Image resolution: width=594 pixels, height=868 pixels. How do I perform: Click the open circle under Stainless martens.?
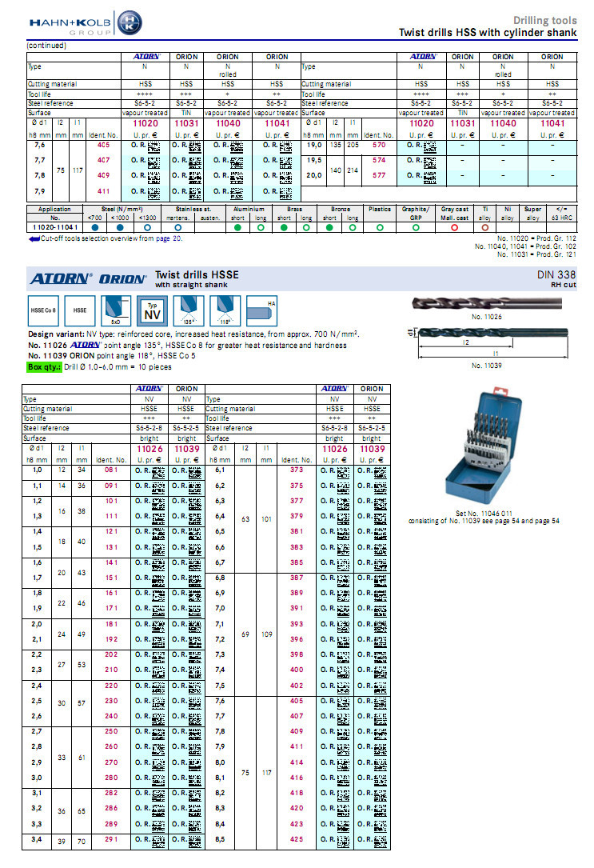pyautogui.click(x=177, y=227)
